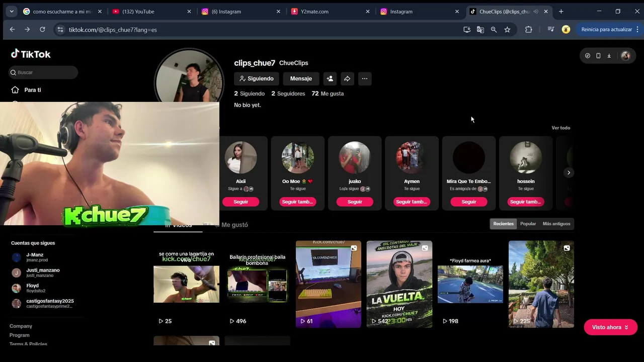Reload the page
This screenshot has height=362, width=644.
tap(42, 30)
